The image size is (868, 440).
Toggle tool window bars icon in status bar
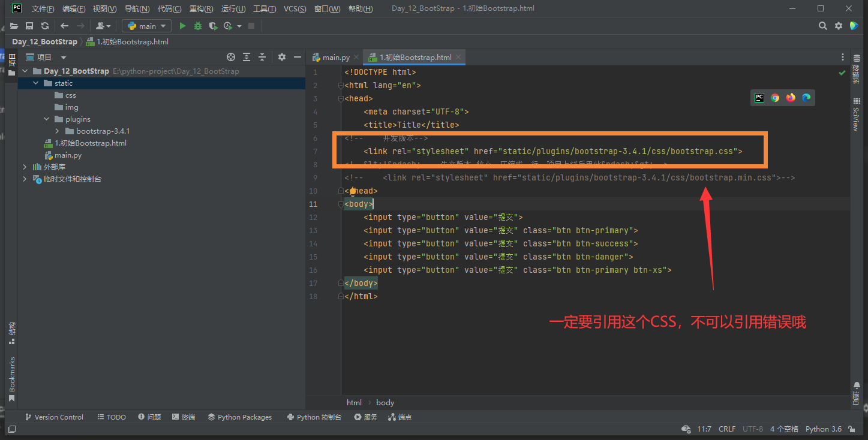(x=12, y=429)
